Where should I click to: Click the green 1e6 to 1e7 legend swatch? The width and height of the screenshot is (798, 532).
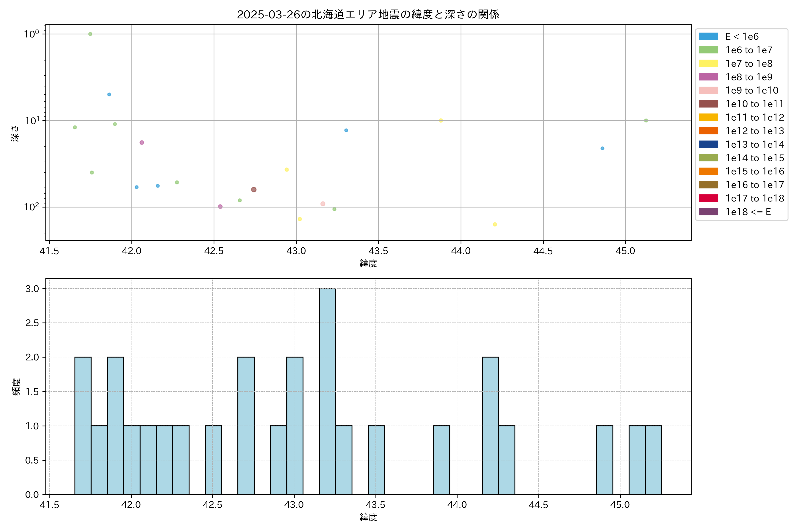pyautogui.click(x=708, y=50)
